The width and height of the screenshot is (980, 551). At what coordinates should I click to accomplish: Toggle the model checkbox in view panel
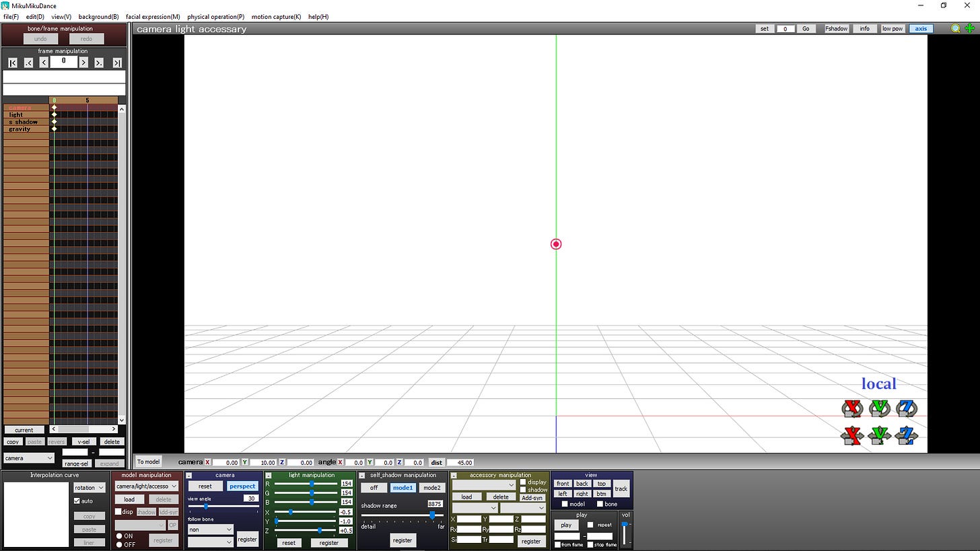(x=565, y=504)
